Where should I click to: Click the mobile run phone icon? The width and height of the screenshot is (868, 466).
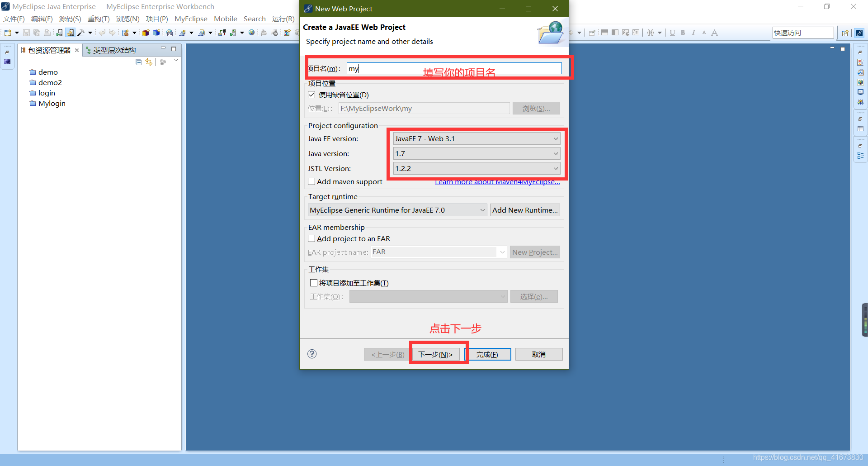(x=59, y=33)
